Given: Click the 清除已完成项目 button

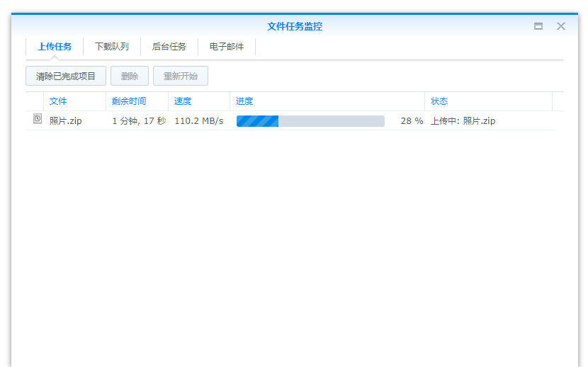Looking at the screenshot, I should tap(66, 76).
